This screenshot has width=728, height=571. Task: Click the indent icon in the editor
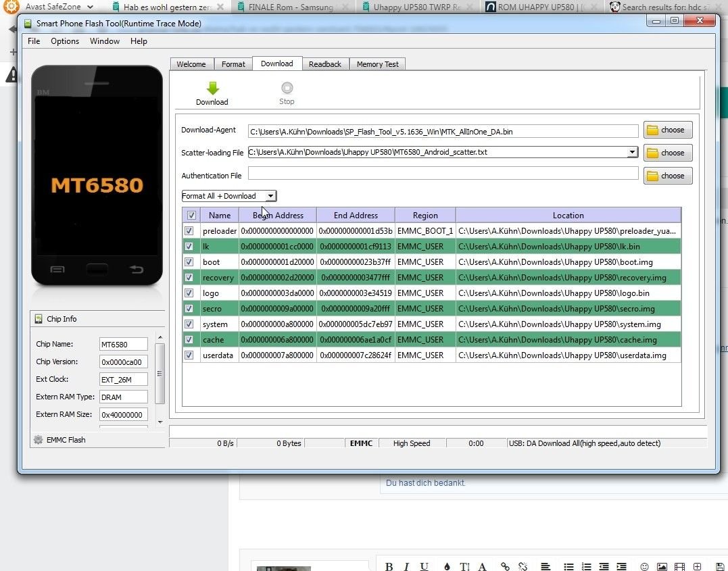coord(621,566)
